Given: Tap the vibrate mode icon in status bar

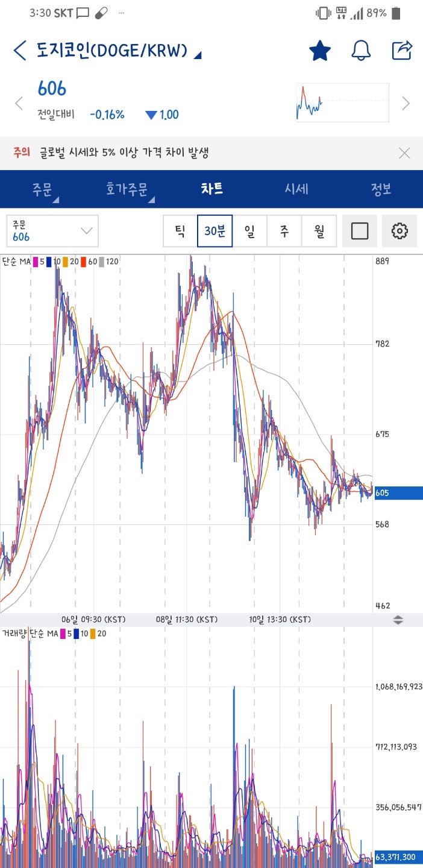Looking at the screenshot, I should pyautogui.click(x=323, y=13).
